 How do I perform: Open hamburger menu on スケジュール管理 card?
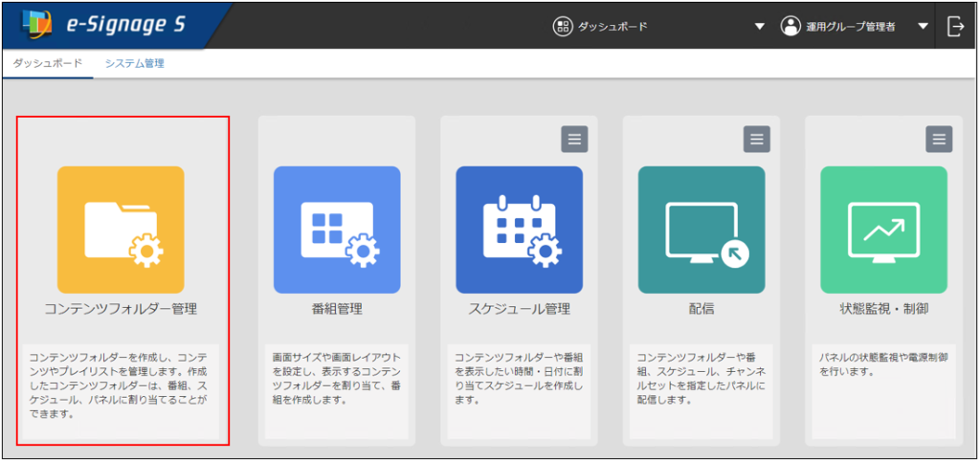click(x=574, y=140)
